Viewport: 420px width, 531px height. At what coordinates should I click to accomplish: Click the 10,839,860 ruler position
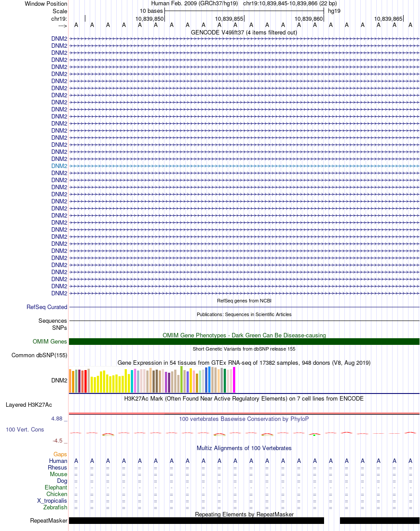tap(309, 19)
